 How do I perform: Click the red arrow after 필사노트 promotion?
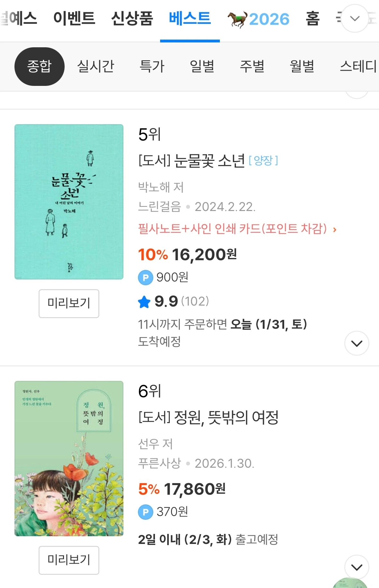click(x=335, y=229)
